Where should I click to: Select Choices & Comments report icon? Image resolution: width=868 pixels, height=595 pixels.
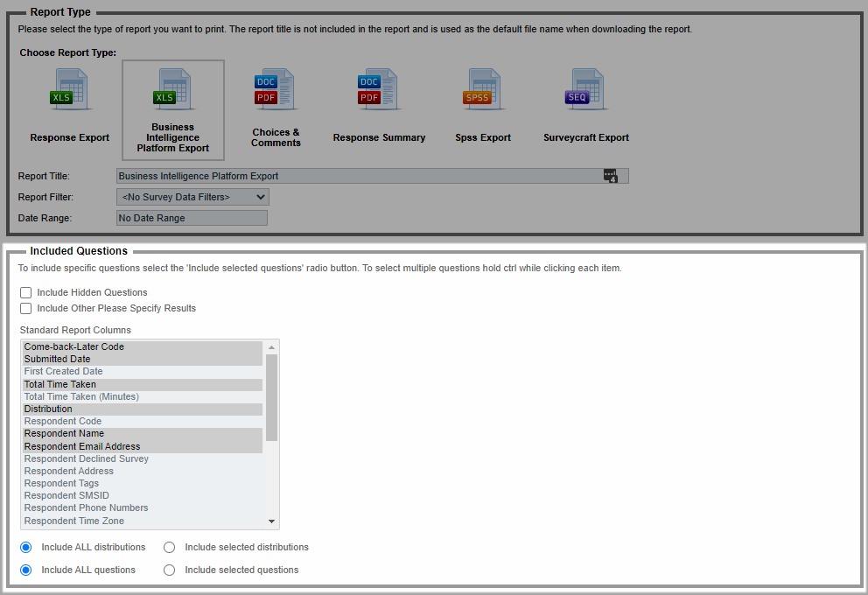tap(276, 90)
